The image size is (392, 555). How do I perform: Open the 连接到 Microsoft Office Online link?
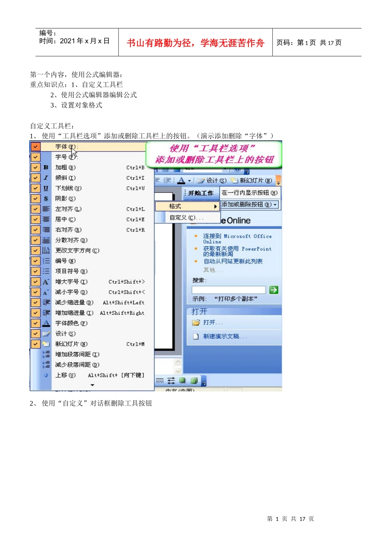(237, 239)
